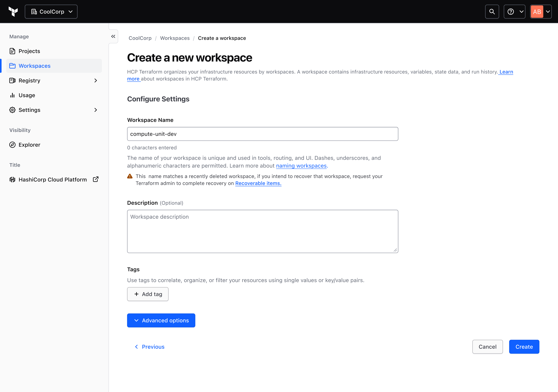The image size is (558, 392).
Task: Click the Workspace description text area
Action: click(262, 231)
